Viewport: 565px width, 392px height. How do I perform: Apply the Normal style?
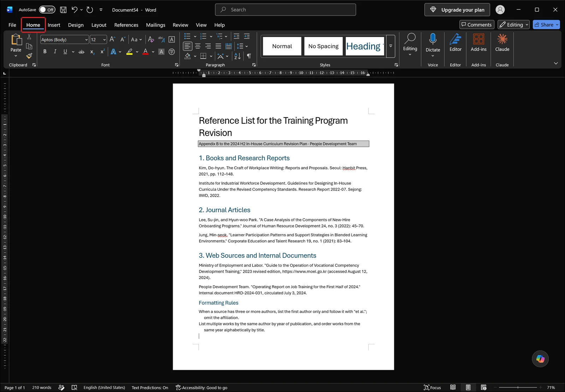pos(282,46)
